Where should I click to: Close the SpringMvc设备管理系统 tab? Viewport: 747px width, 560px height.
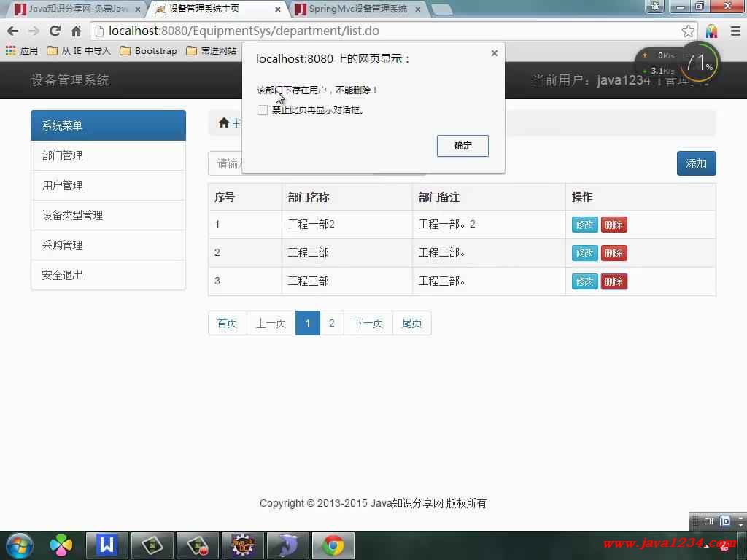point(418,9)
